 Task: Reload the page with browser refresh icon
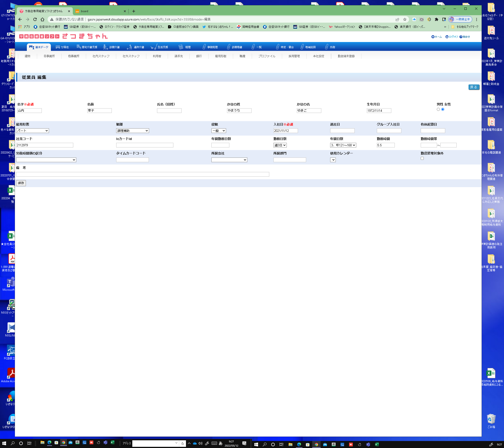(35, 19)
